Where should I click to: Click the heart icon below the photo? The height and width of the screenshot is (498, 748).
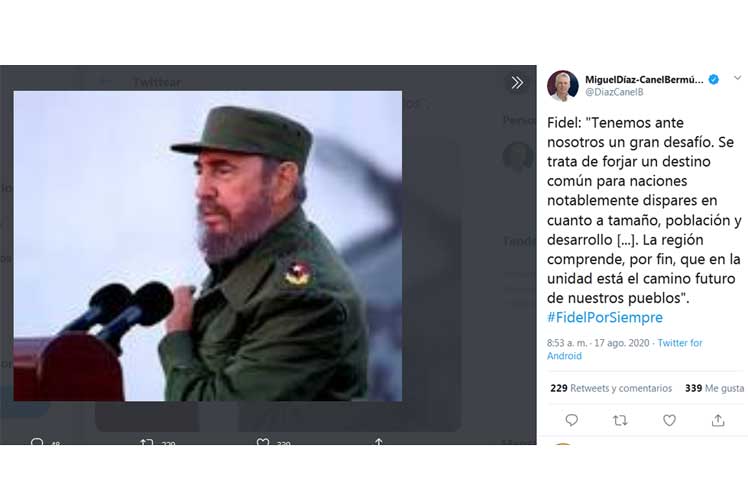click(263, 442)
